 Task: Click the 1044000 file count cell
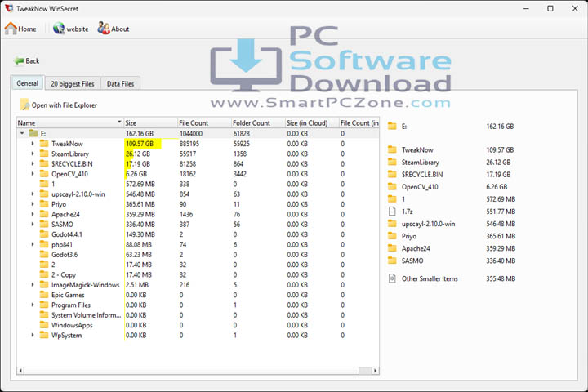(x=191, y=134)
